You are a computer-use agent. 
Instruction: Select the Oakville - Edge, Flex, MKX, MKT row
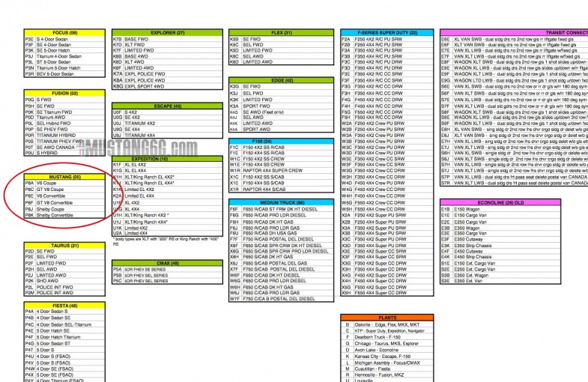point(387,324)
